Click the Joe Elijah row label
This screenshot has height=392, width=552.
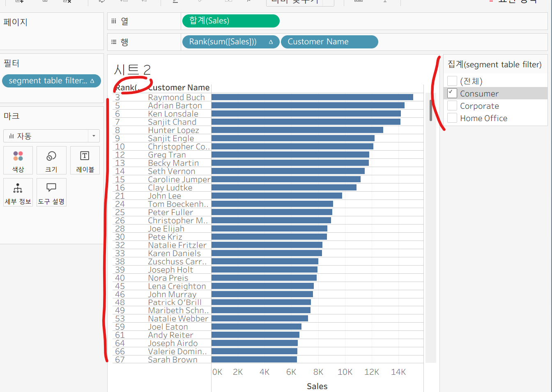coord(166,229)
